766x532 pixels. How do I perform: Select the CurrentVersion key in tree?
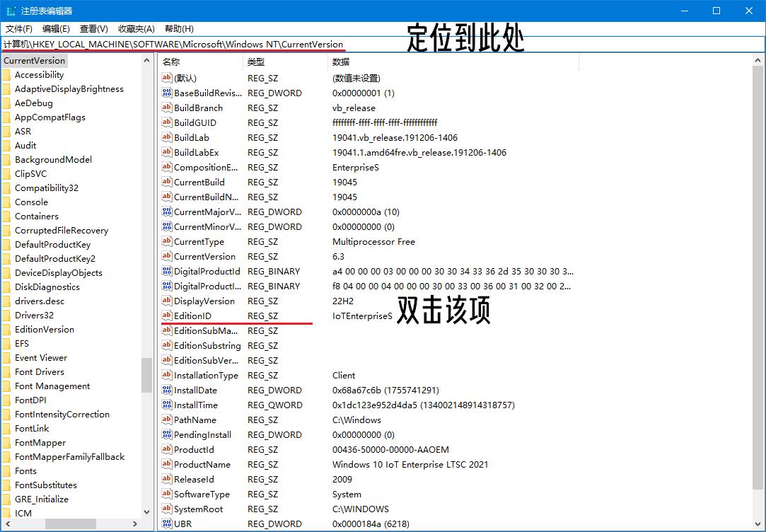tap(34, 61)
